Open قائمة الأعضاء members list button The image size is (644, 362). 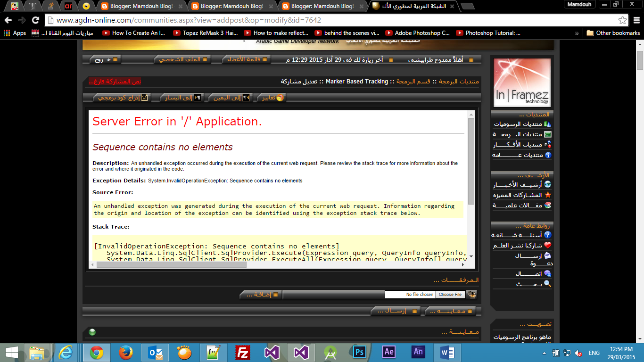246,59
